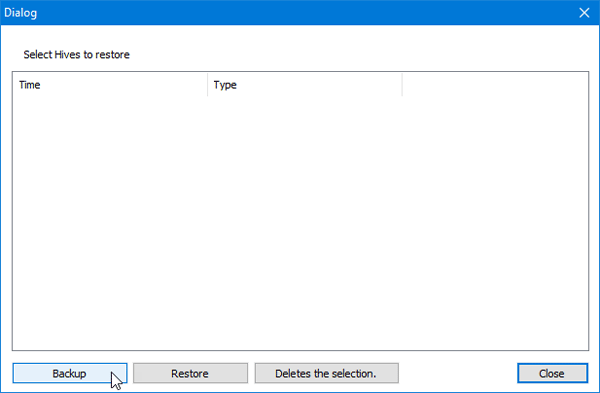Click the Restore button
This screenshot has width=600, height=393.
(x=190, y=373)
